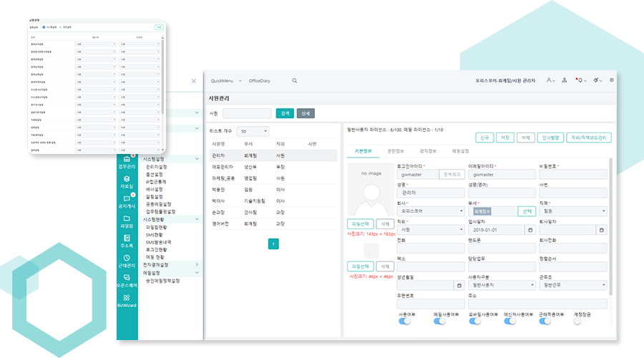Image resolution: width=644 pixels, height=358 pixels.
Task: Click the 사원 search input field
Action: tap(247, 113)
